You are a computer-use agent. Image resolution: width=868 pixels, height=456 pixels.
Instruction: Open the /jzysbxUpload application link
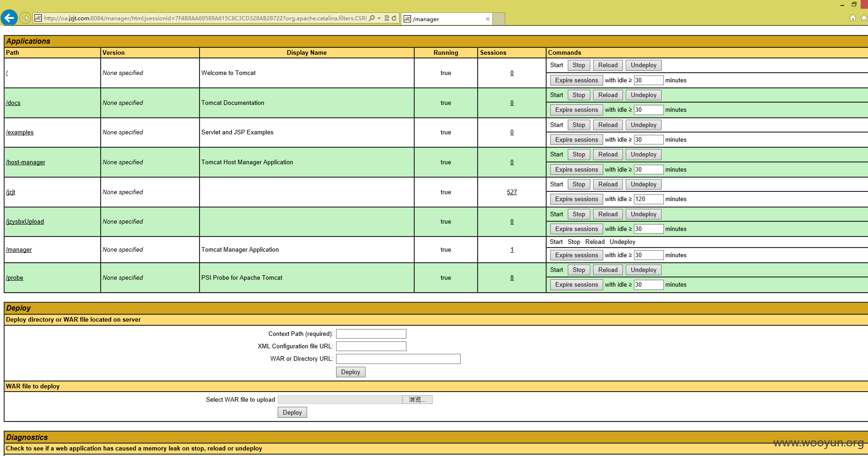(25, 222)
